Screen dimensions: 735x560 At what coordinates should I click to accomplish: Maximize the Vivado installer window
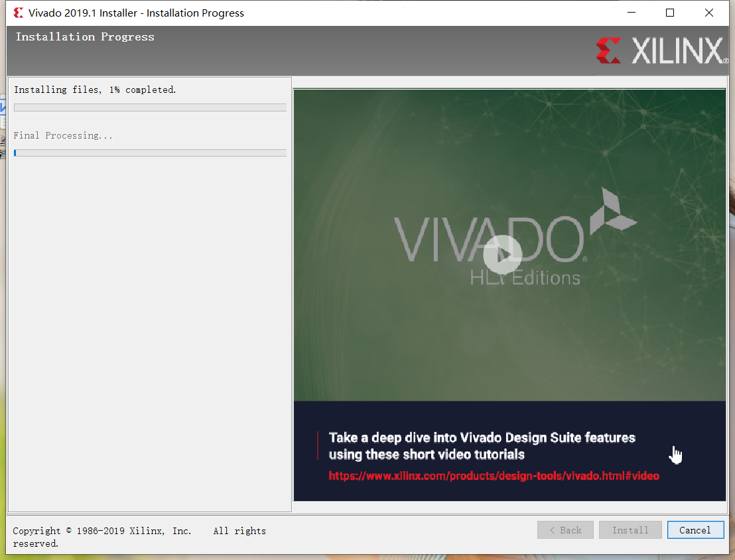click(x=670, y=13)
